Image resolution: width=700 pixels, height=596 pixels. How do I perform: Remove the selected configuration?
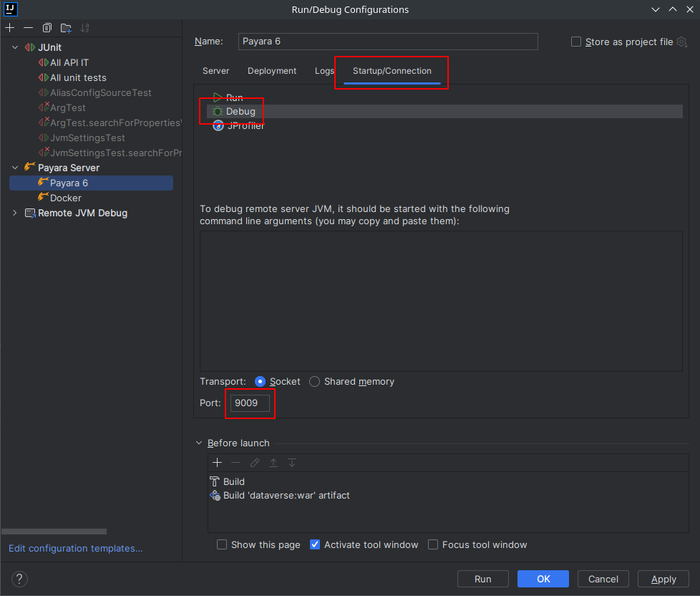pos(29,27)
